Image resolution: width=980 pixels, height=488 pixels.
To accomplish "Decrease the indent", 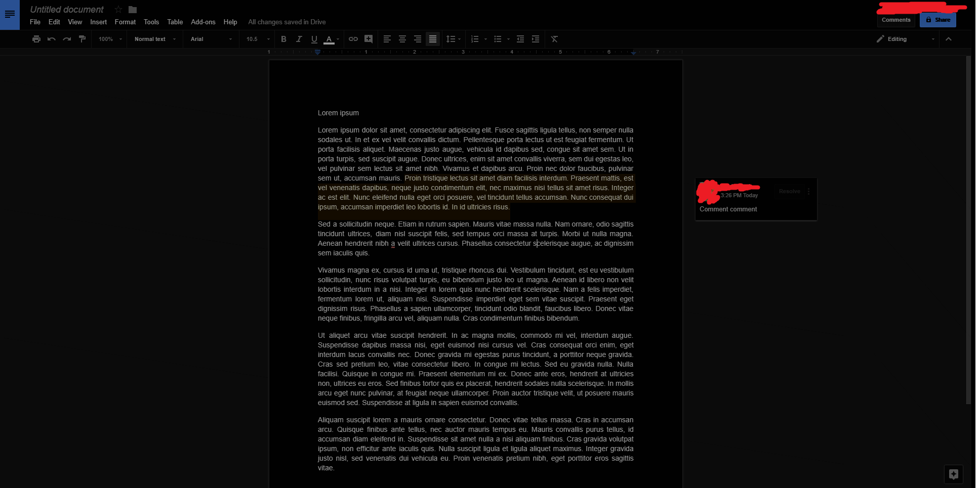I will pos(520,39).
